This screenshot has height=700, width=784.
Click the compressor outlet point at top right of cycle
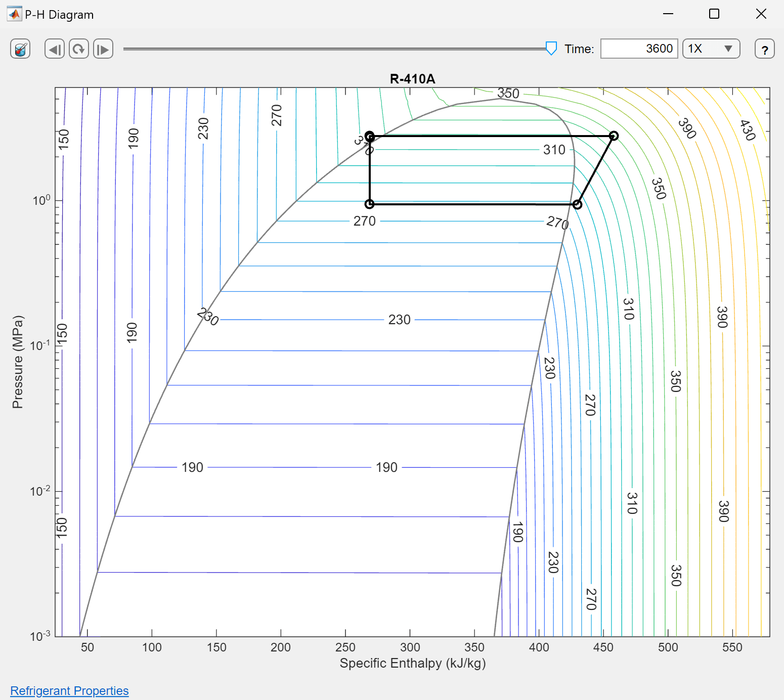614,136
